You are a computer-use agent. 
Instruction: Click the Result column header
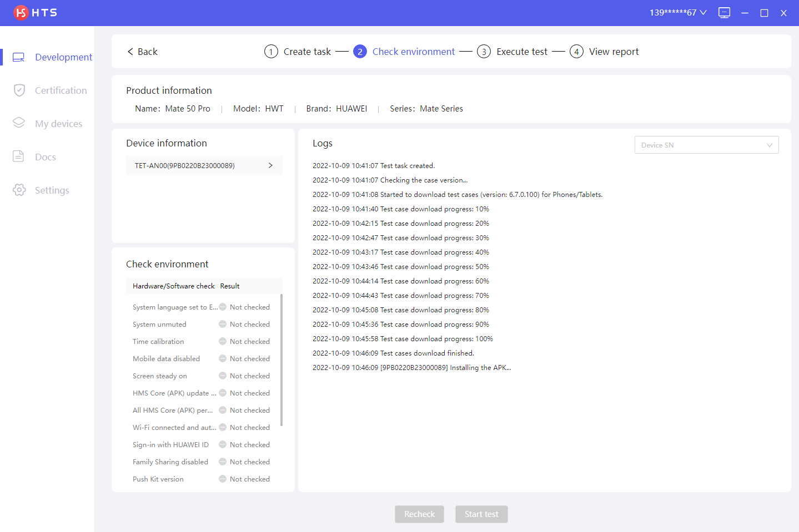point(230,286)
